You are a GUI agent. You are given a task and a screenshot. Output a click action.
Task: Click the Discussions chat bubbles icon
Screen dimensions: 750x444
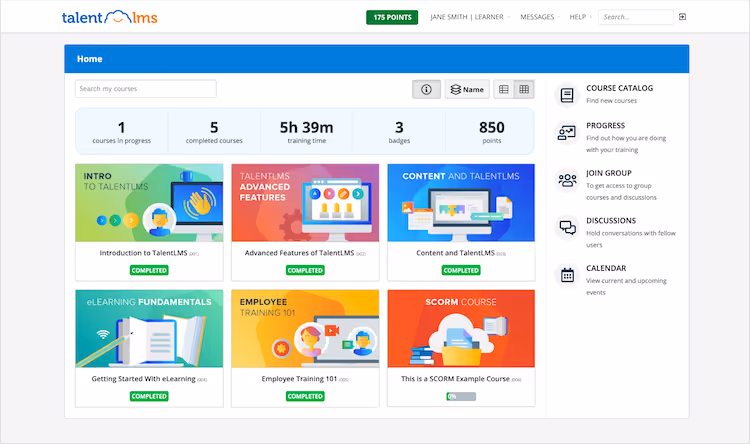click(x=567, y=228)
